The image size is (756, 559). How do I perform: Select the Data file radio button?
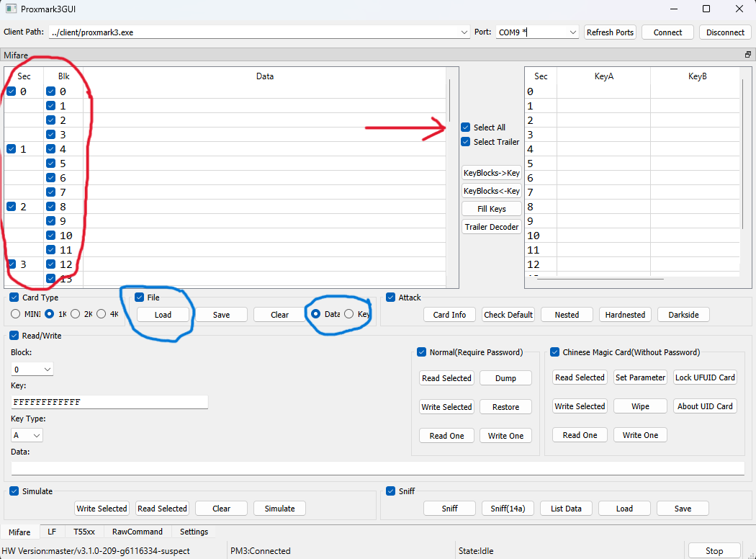coord(315,314)
